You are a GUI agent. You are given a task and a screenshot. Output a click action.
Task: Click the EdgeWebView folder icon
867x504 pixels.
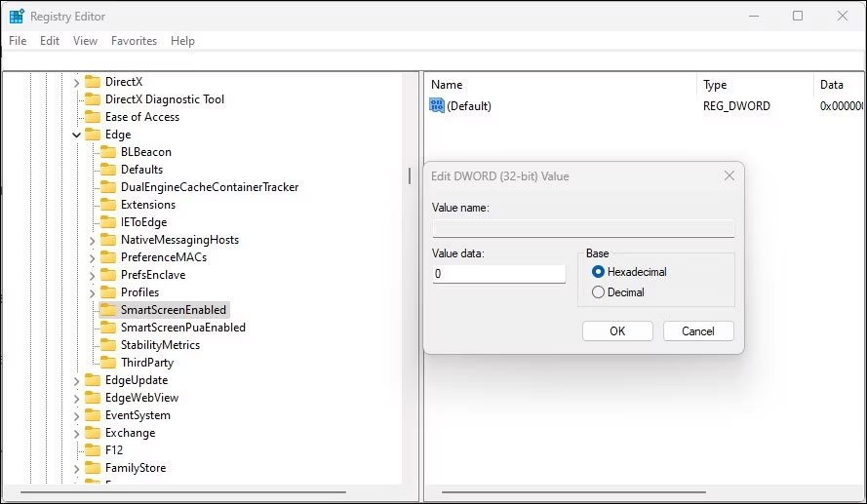coord(93,398)
